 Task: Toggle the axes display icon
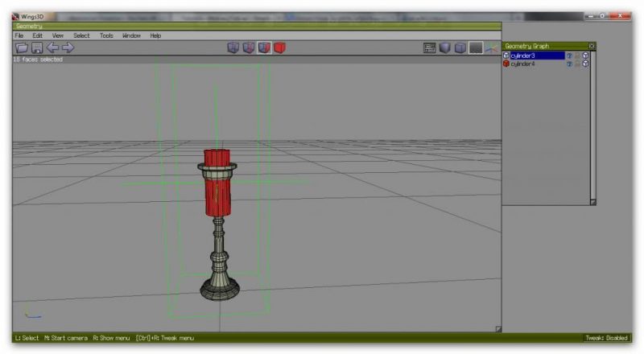[491, 48]
